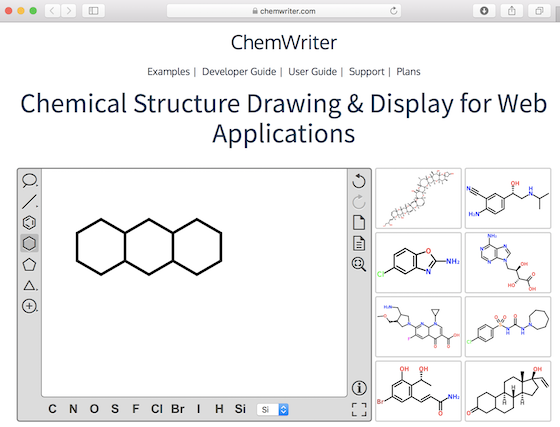Image resolution: width=560 pixels, height=427 pixels.
Task: Select Nitrogen atom N
Action: point(73,409)
